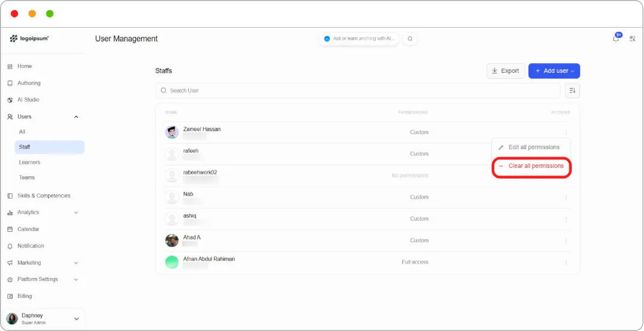Image resolution: width=644 pixels, height=331 pixels.
Task: Click the logoipsum logo
Action: point(29,39)
